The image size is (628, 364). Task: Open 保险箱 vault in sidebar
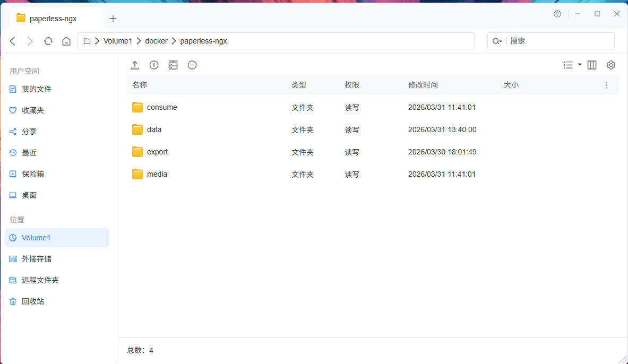click(57, 174)
